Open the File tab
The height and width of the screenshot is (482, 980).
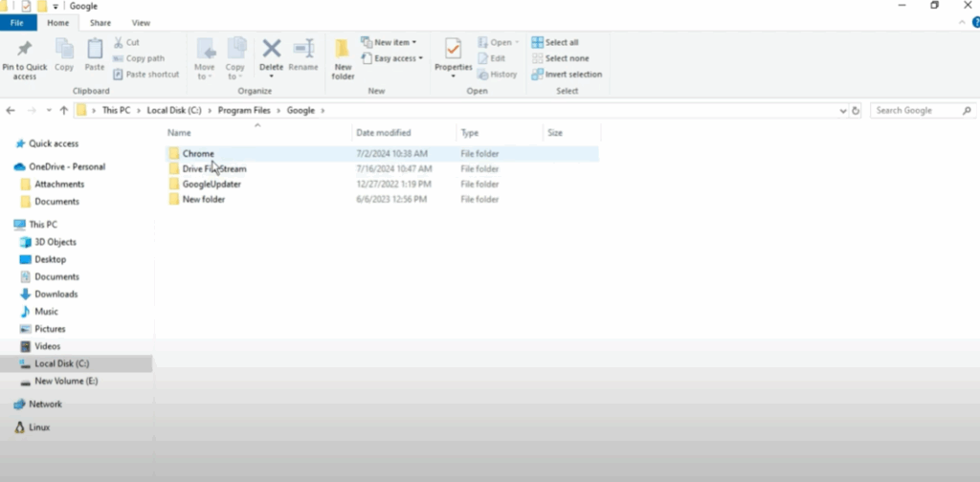[x=17, y=23]
